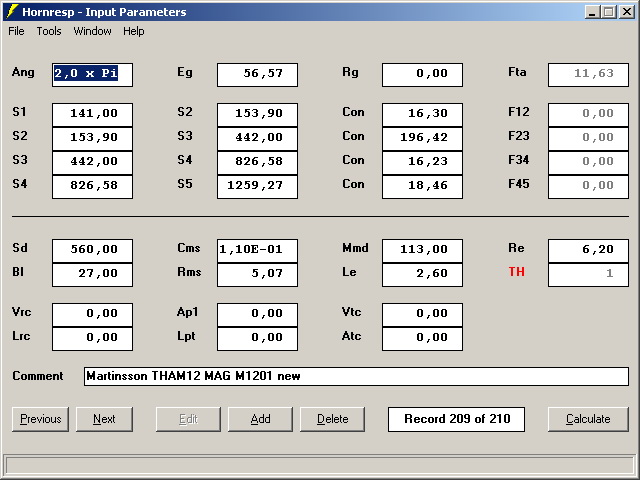
Task: Click the Re value field
Action: click(588, 249)
